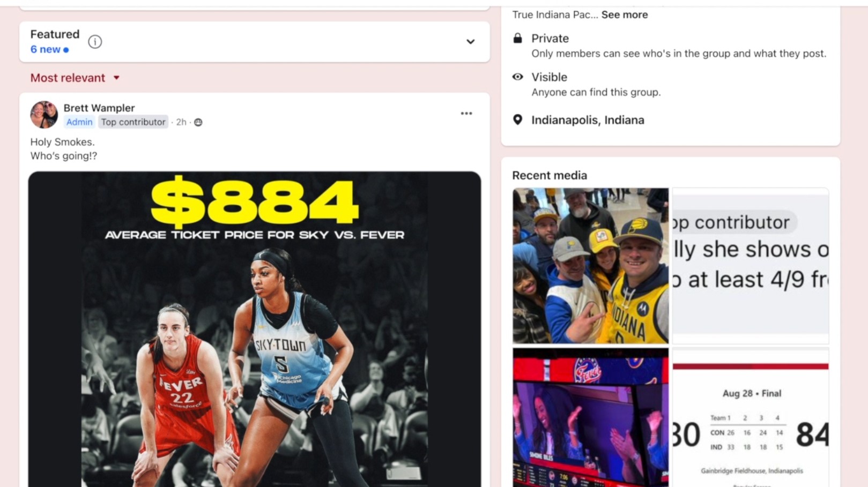Open the Most relevant sort dropdown
Image resolution: width=868 pixels, height=487 pixels.
(x=75, y=78)
